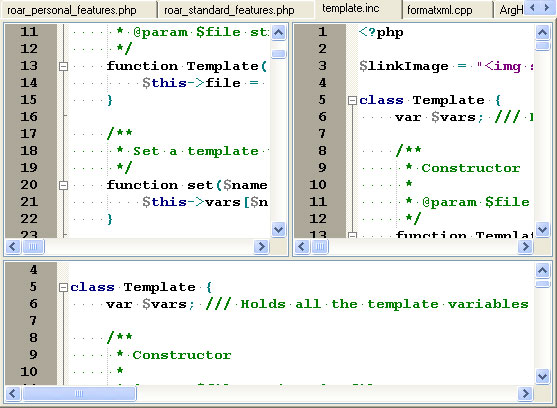This screenshot has width=557, height=408.
Task: Click scroll-down arrow in top-right pane
Action: 542,229
